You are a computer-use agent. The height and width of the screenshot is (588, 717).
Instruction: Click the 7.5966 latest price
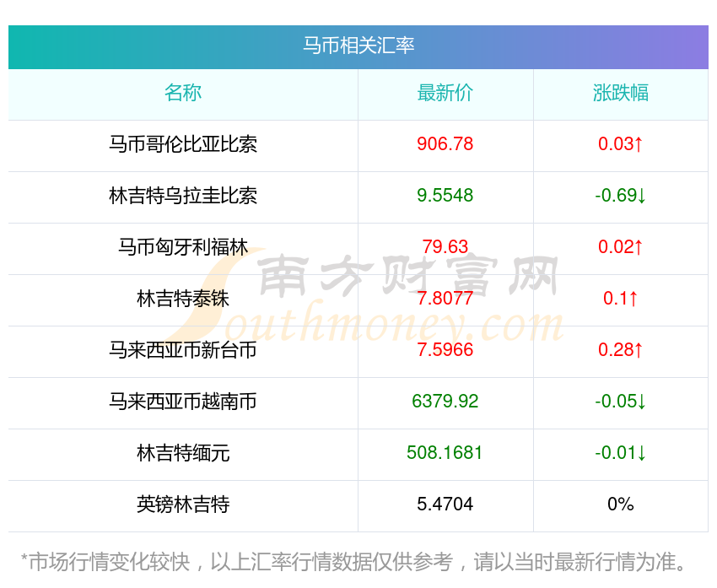445,350
